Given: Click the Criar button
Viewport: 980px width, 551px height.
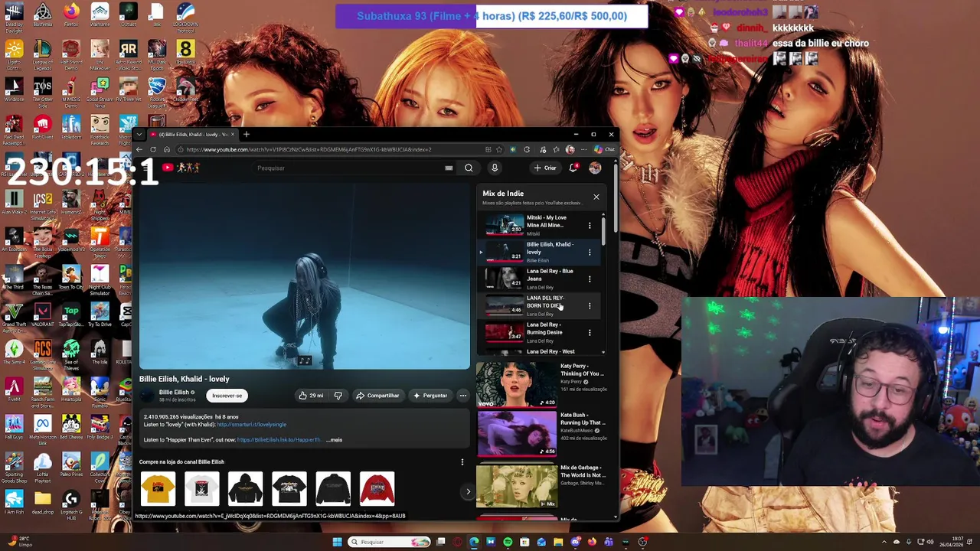Looking at the screenshot, I should [546, 168].
